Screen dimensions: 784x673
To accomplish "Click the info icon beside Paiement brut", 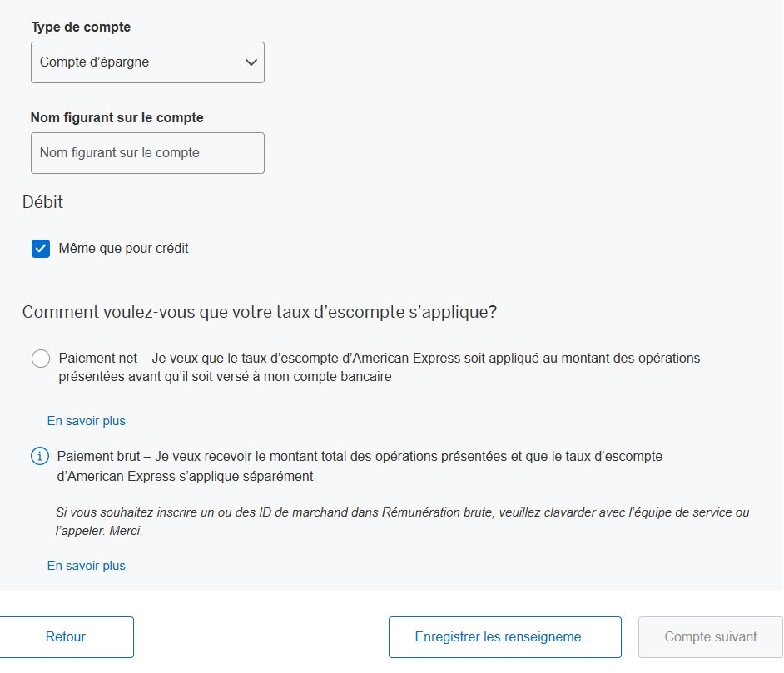I will pyautogui.click(x=39, y=457).
